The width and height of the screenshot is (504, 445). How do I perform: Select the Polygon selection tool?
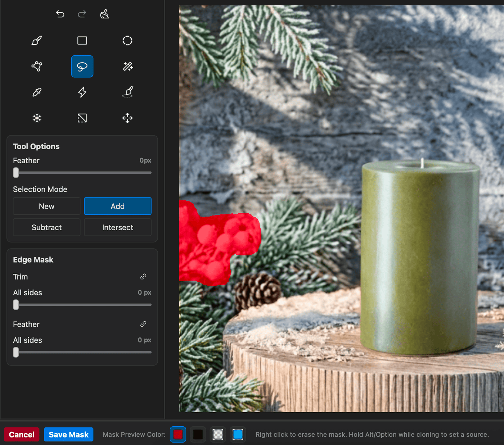click(37, 66)
